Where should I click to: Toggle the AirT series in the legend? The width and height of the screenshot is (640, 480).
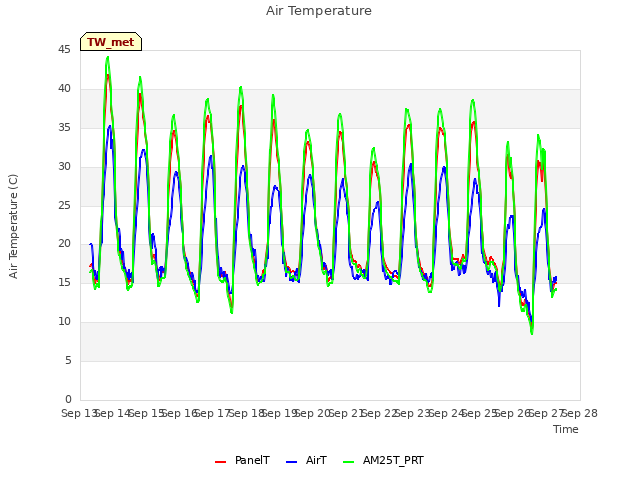click(306, 460)
